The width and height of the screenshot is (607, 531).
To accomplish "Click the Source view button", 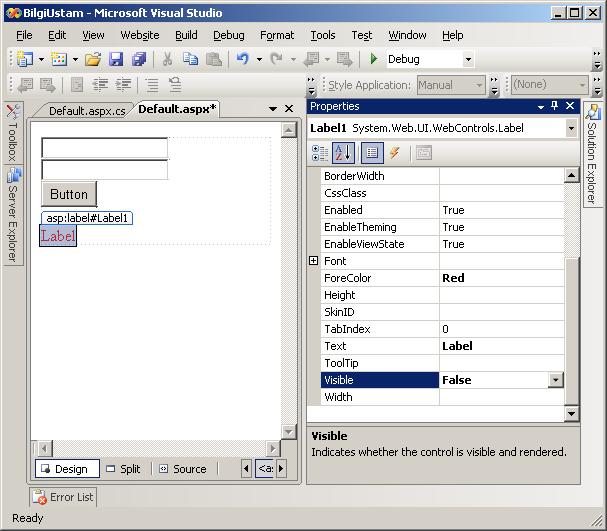I will [x=181, y=469].
